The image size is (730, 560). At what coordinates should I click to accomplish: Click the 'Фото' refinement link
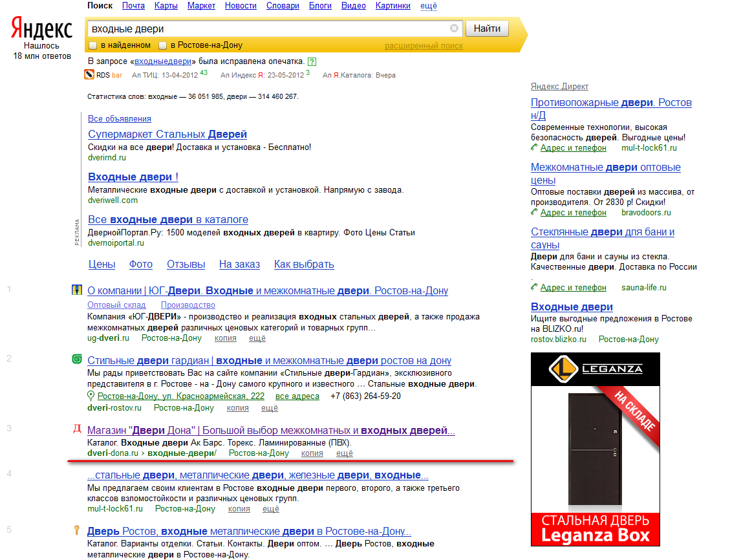140,264
